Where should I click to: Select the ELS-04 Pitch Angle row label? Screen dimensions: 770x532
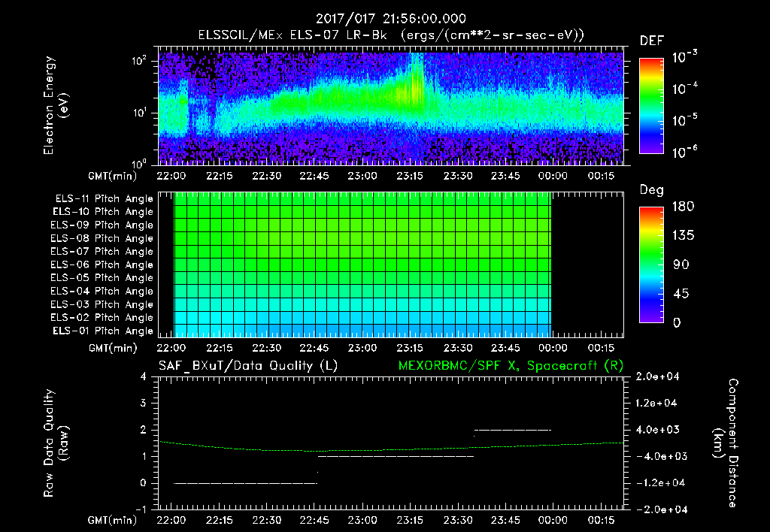coord(102,291)
